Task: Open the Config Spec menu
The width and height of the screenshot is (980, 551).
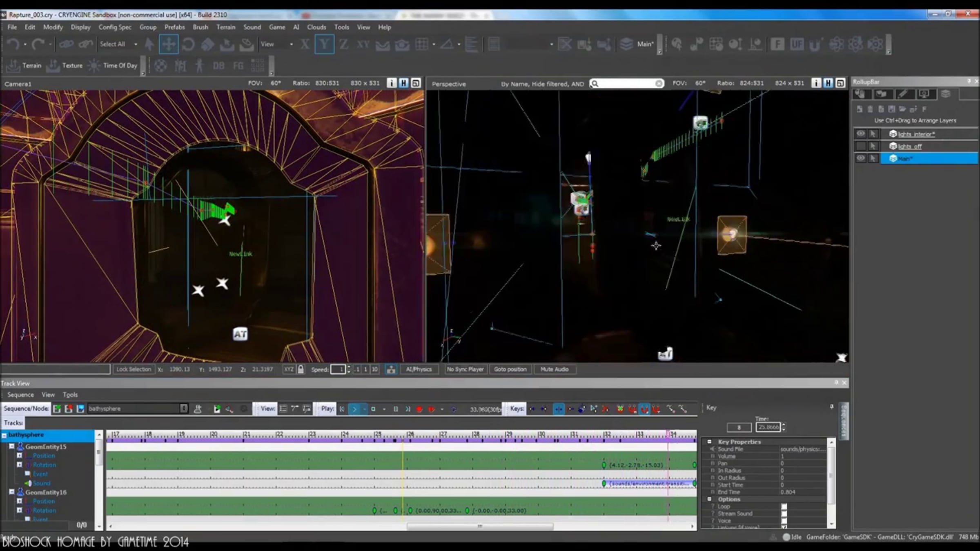Action: (115, 27)
